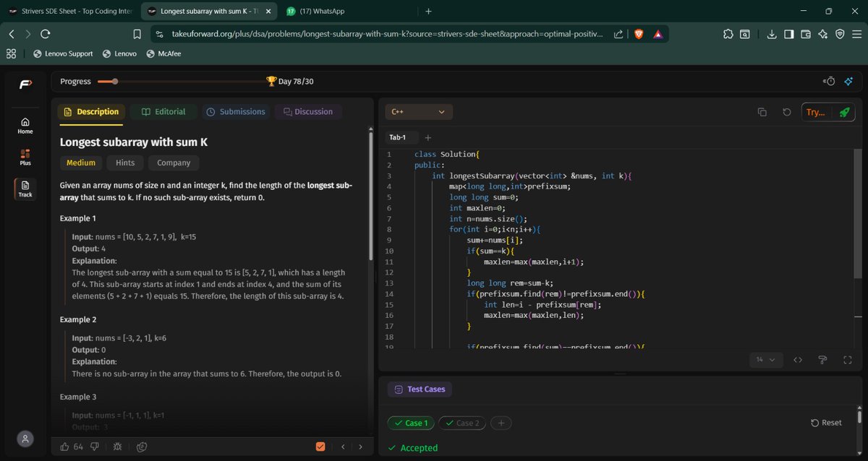Open the McAfee bookmark

pyautogui.click(x=165, y=53)
